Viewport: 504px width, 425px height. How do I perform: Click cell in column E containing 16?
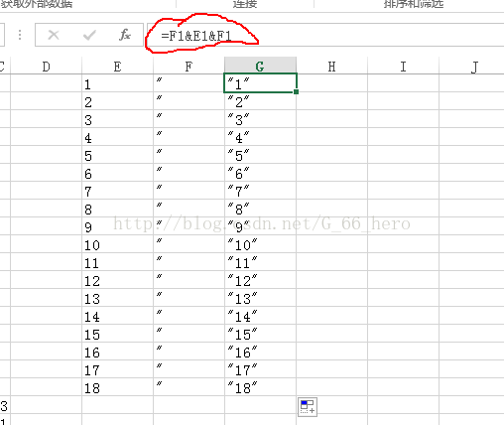(117, 352)
